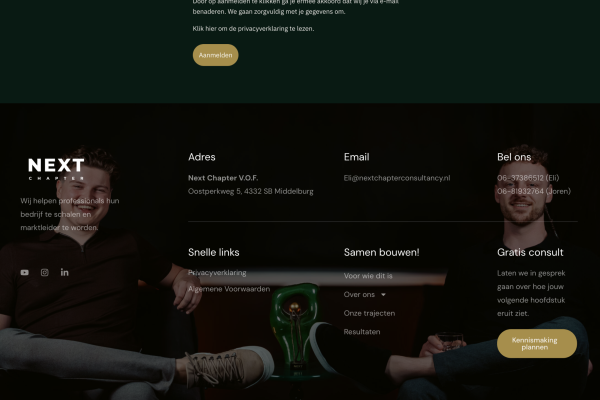Open the Privacyverklaring footer link
600x400 pixels.
pos(217,273)
